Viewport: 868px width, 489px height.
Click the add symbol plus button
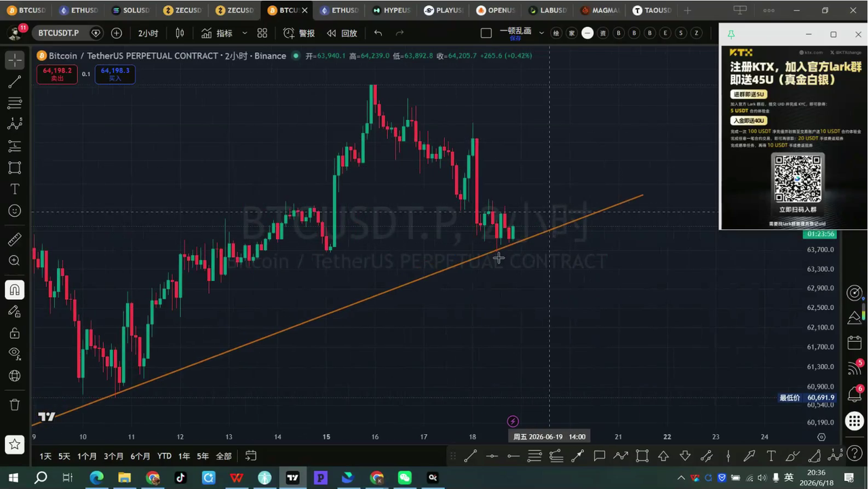click(117, 33)
